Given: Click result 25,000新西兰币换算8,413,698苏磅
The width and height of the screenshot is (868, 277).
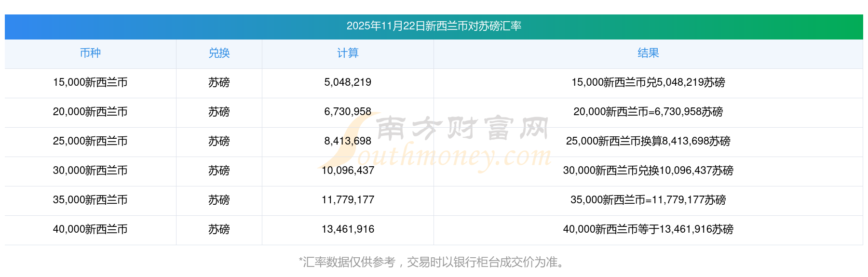Looking at the screenshot, I should point(648,141).
